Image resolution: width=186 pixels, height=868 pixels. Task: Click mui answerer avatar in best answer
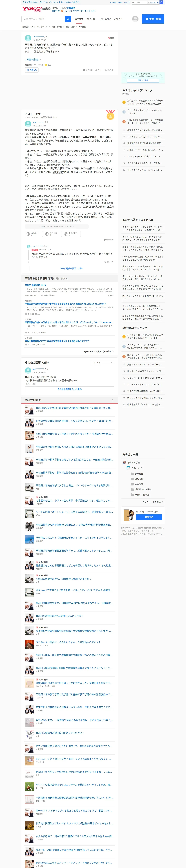click(x=28, y=124)
